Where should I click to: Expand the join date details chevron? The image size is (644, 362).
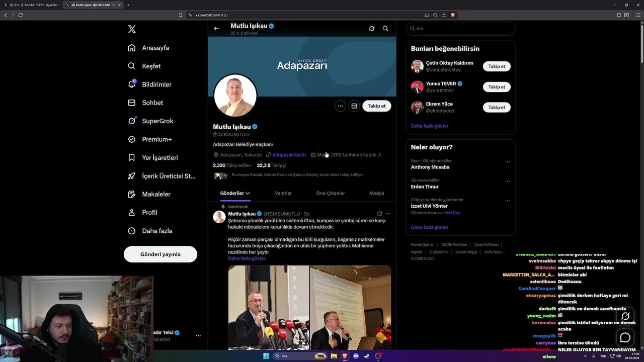pos(379,155)
